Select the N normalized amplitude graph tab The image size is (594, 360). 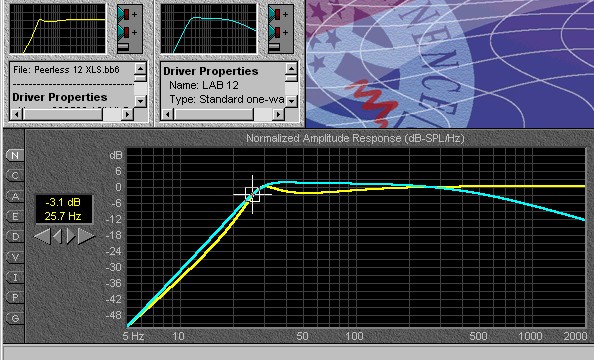(x=15, y=155)
